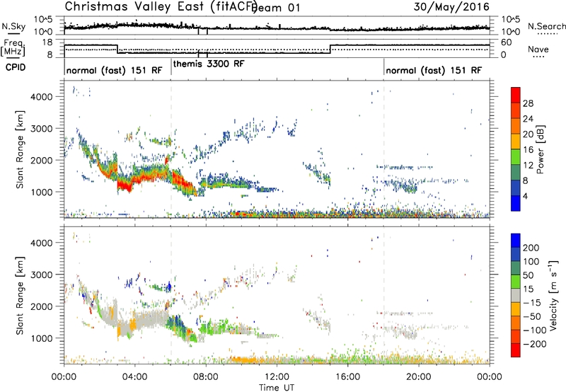
Task: Click the '16:00' time tick label
Action: pos(347,377)
